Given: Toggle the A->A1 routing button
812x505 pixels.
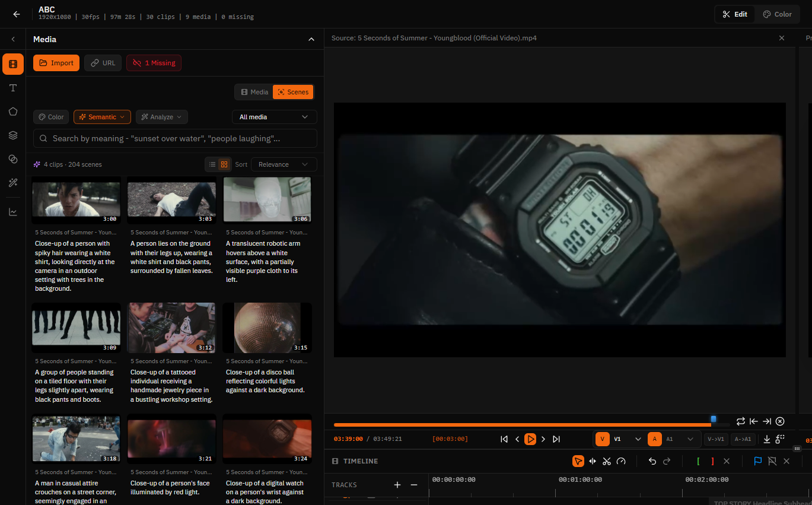Looking at the screenshot, I should tap(742, 439).
